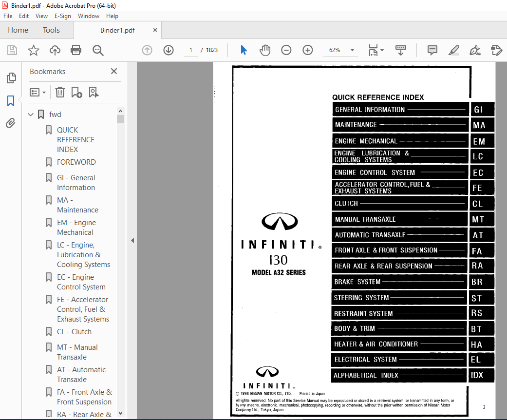The height and width of the screenshot is (420, 507).
Task: Open MA - Maintenance bookmark
Action: coord(77,205)
